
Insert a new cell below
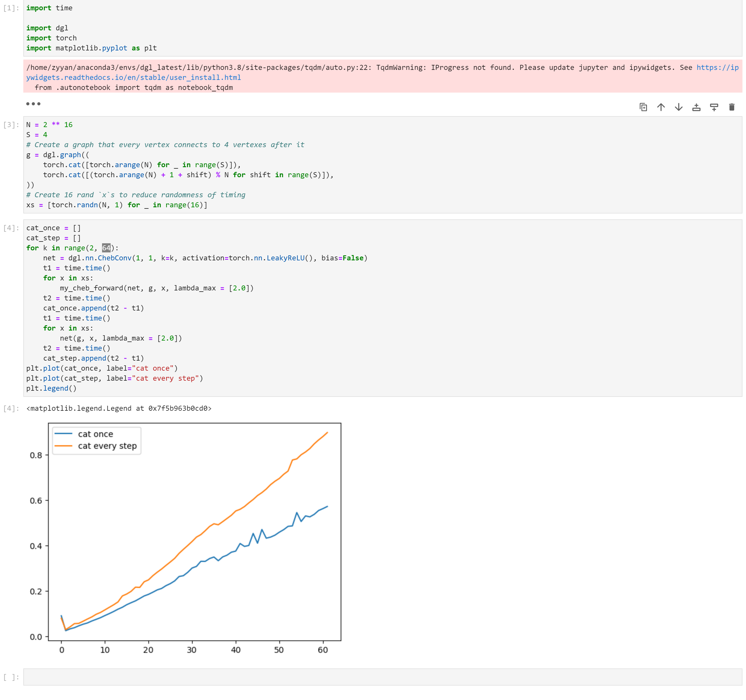(714, 107)
